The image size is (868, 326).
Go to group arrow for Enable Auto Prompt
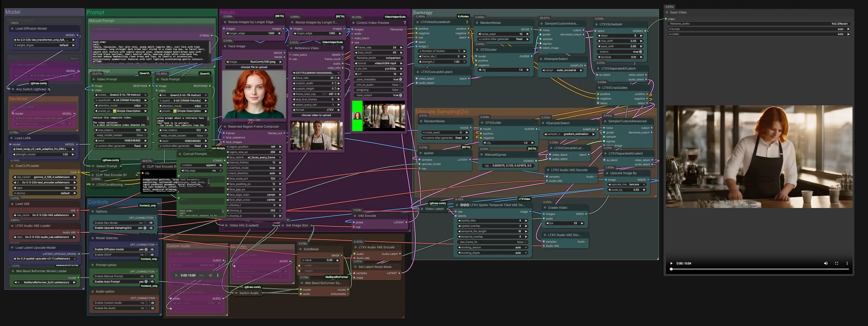152,282
